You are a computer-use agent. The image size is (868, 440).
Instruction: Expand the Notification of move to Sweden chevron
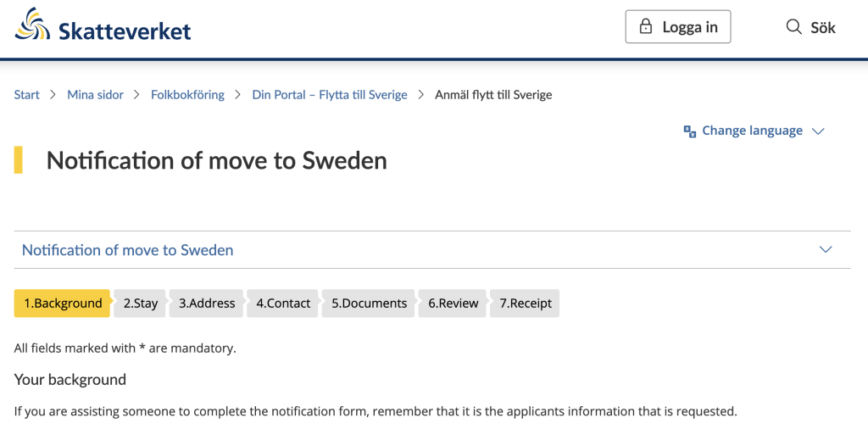826,250
